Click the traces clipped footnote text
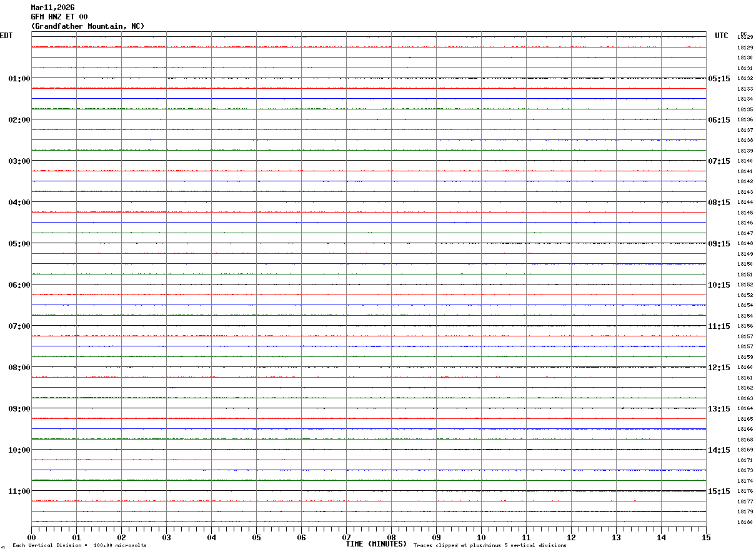756x554 pixels. pyautogui.click(x=490, y=546)
